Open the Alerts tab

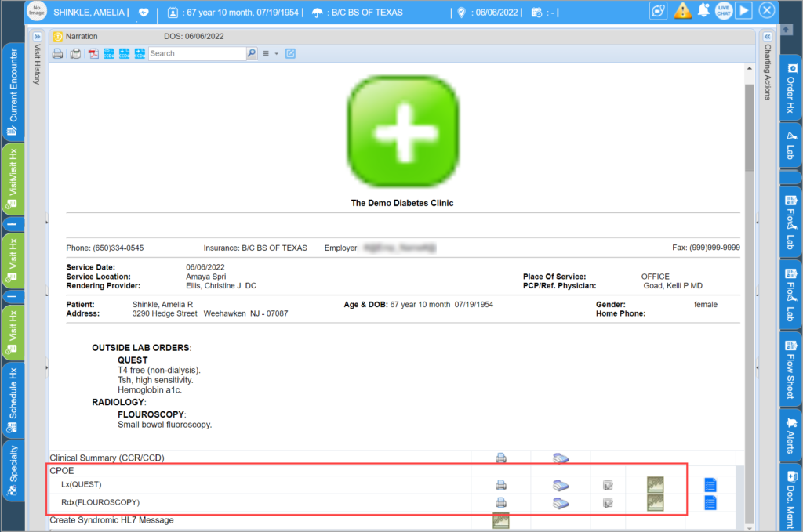(x=791, y=436)
